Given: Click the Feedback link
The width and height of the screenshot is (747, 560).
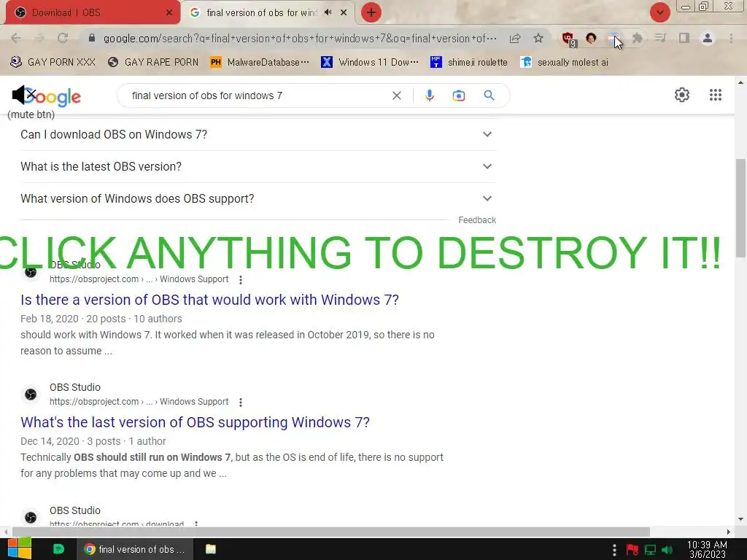Looking at the screenshot, I should click(477, 220).
